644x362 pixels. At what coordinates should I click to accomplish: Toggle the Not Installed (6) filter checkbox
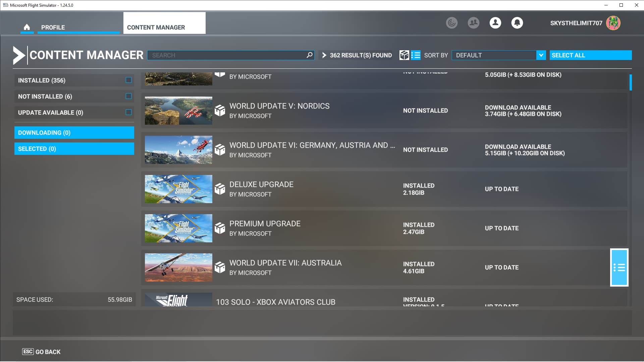point(128,96)
